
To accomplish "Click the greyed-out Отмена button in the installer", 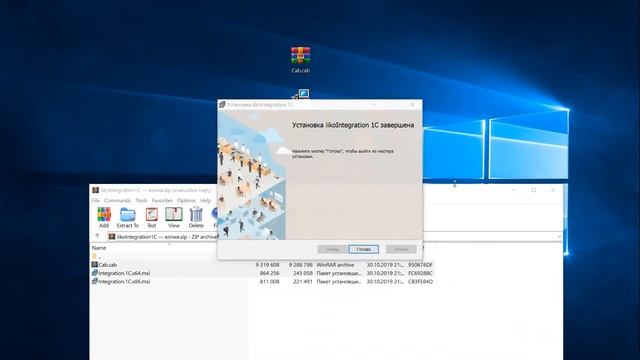I will (401, 249).
